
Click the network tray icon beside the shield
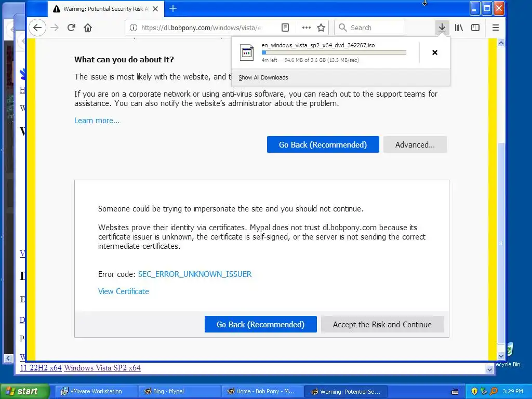click(x=484, y=391)
